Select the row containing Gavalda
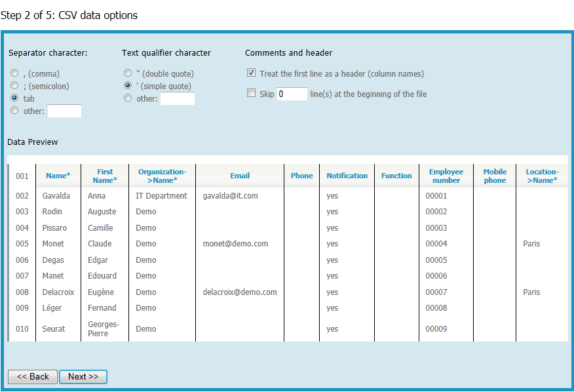This screenshot has height=392, width=574. [x=56, y=195]
